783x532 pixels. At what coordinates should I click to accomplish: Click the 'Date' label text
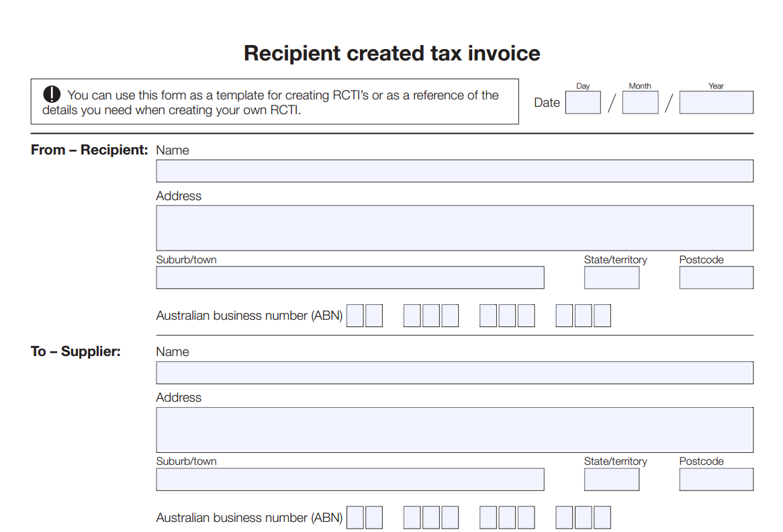tap(547, 102)
